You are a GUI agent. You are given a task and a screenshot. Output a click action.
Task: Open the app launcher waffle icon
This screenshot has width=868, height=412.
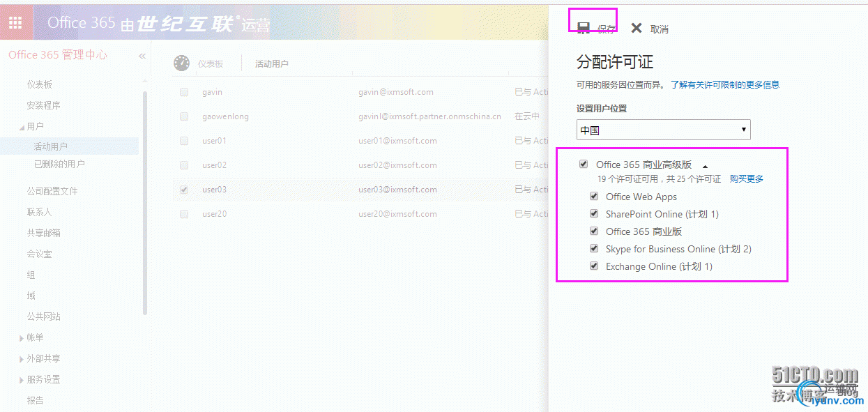(15, 22)
